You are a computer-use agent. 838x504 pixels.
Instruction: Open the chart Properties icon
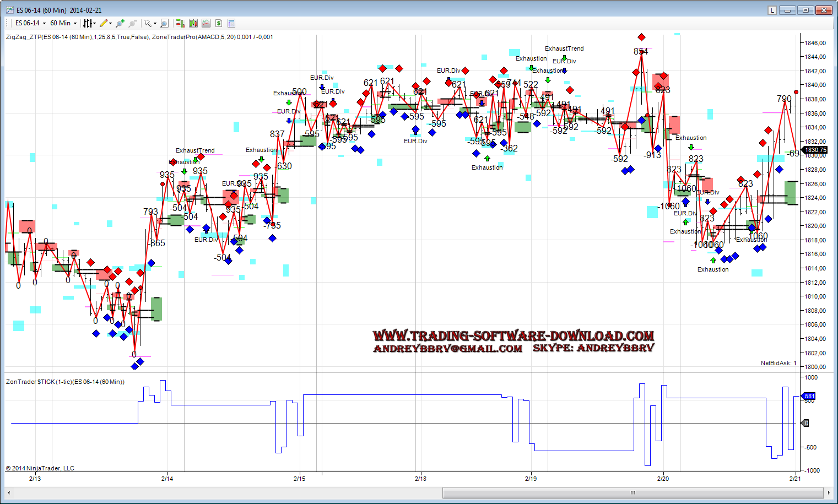pyautogui.click(x=231, y=23)
